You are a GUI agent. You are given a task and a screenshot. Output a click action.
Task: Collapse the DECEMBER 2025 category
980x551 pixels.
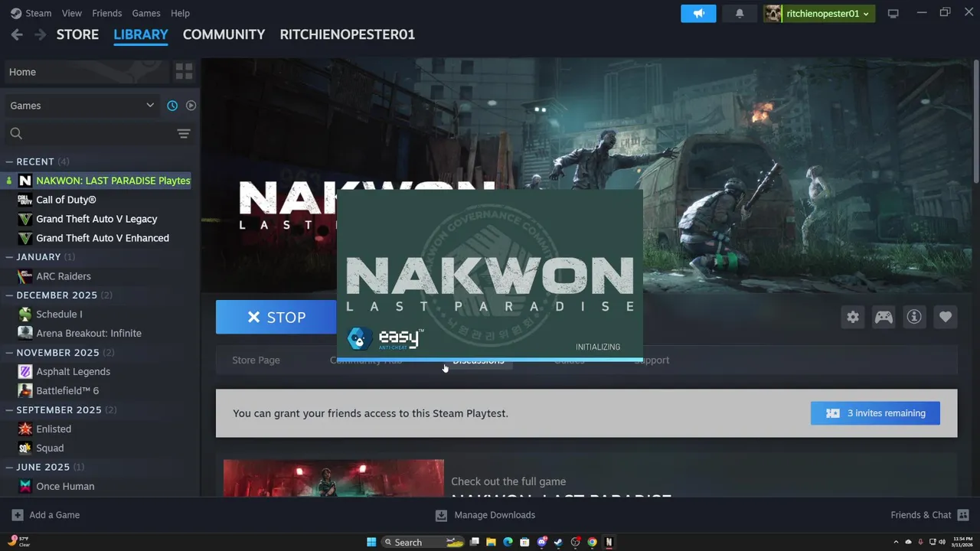click(9, 295)
